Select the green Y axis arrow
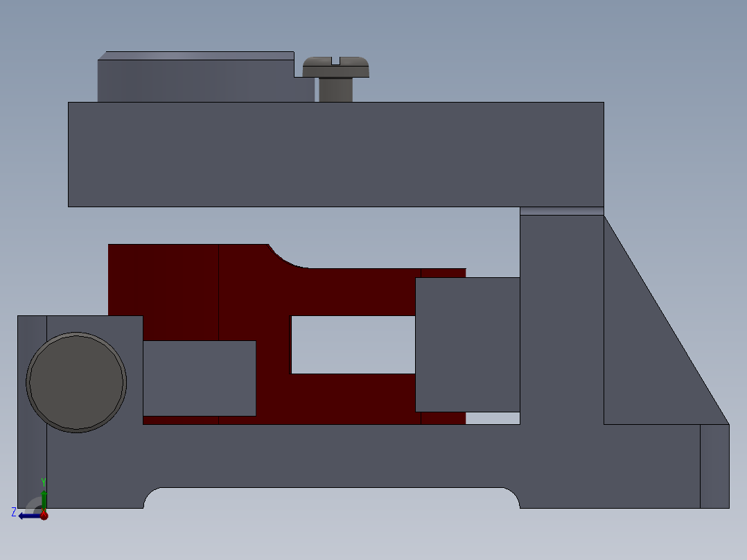The height and width of the screenshot is (560, 747). (x=44, y=500)
